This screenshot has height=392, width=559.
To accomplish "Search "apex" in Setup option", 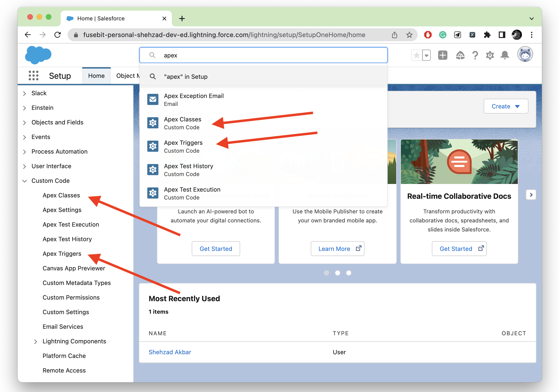I will (x=263, y=76).
